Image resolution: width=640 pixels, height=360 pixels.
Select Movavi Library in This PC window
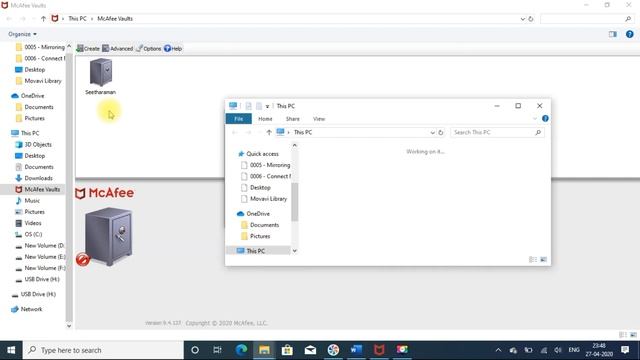(x=264, y=199)
